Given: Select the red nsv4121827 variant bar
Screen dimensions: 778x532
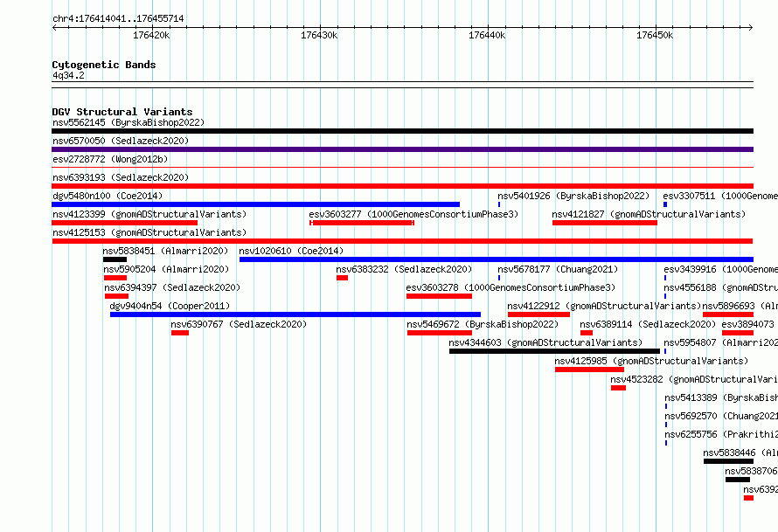Looking at the screenshot, I should click(x=605, y=223).
